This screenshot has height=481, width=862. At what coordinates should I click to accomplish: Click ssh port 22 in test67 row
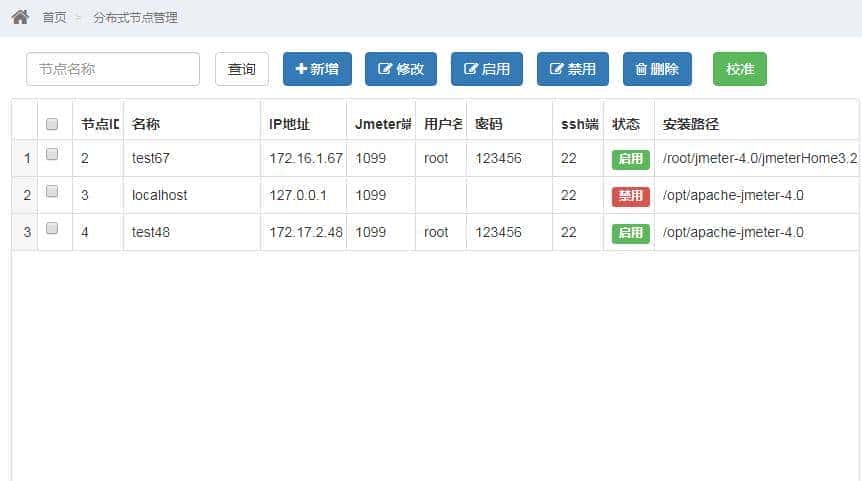(568, 158)
